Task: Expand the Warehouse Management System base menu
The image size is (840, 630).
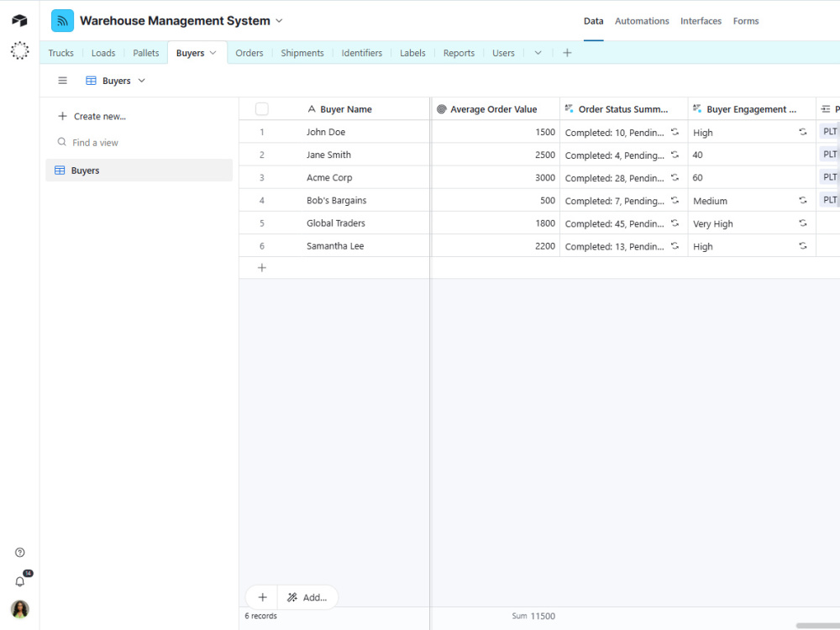Action: (x=279, y=21)
